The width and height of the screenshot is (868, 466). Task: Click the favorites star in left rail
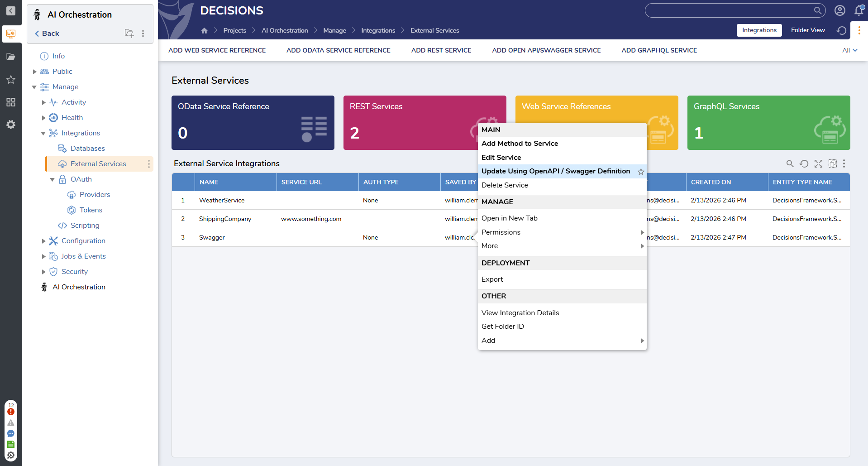[11, 80]
